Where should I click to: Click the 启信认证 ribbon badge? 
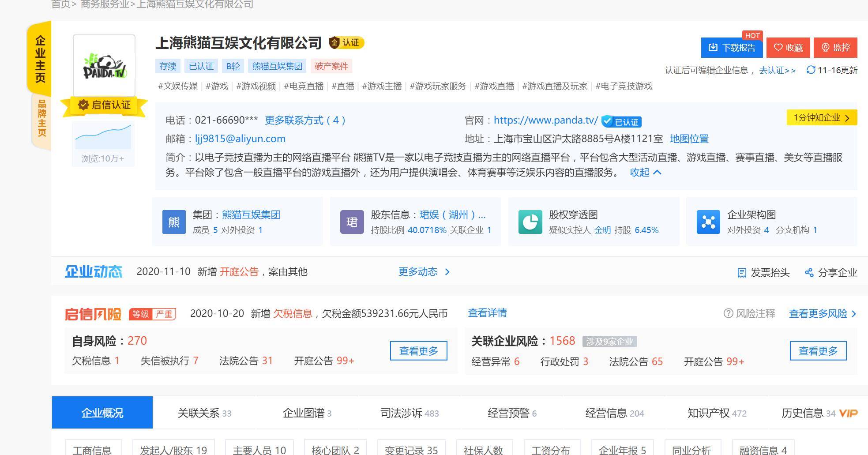[104, 105]
